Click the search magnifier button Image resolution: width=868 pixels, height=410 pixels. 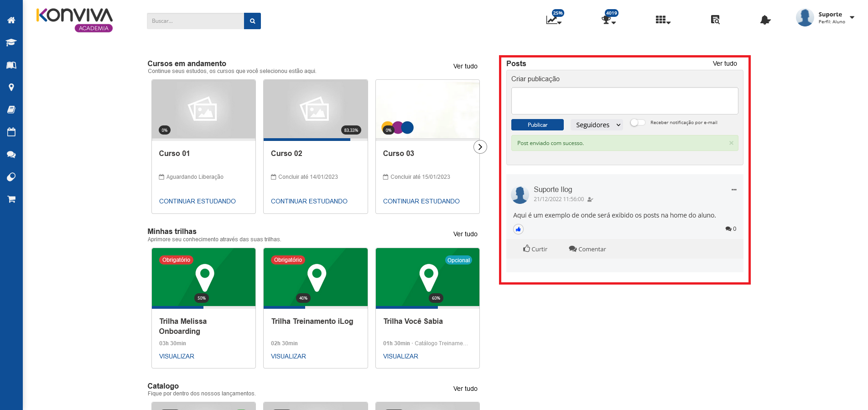252,21
